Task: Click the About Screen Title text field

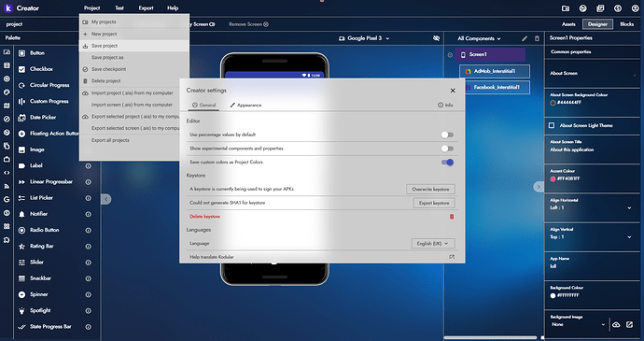Action: pos(592,149)
